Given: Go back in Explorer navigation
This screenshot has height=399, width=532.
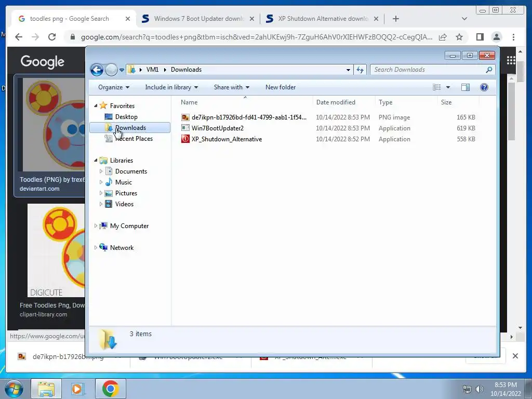Looking at the screenshot, I should pos(97,70).
